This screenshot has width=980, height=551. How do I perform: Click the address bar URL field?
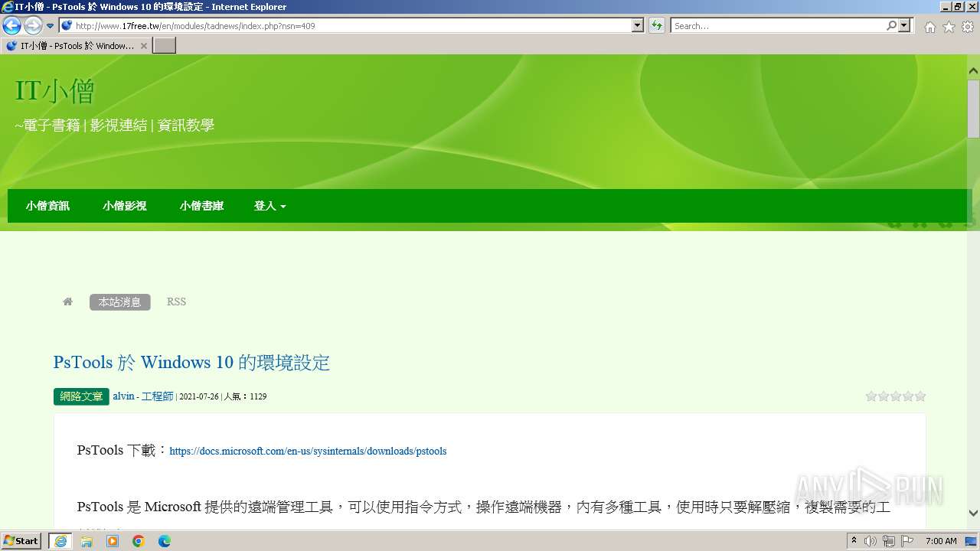tap(345, 26)
